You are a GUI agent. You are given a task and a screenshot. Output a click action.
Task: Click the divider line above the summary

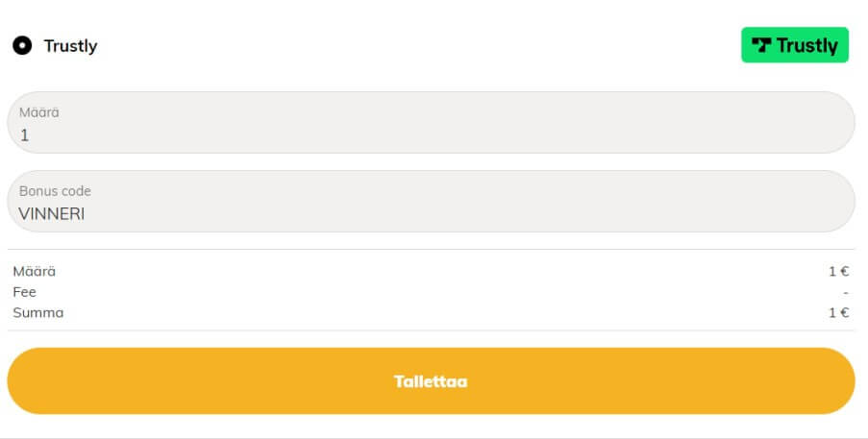[431, 250]
